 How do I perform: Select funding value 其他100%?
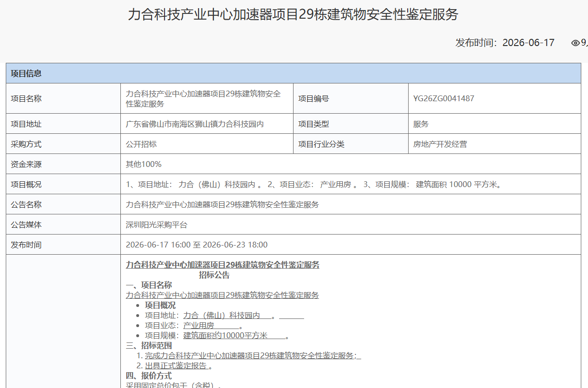coord(143,164)
